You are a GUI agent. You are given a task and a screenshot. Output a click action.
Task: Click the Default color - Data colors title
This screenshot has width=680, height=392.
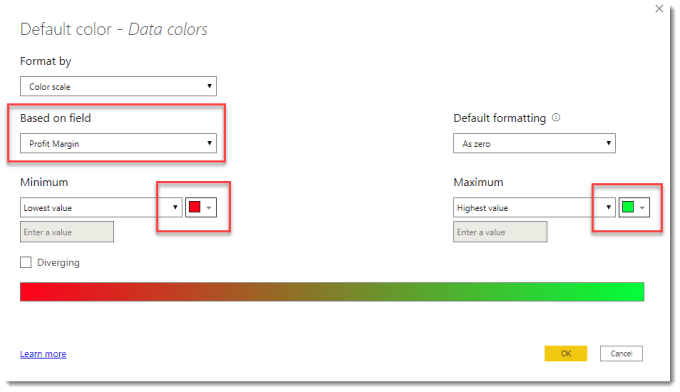(114, 29)
